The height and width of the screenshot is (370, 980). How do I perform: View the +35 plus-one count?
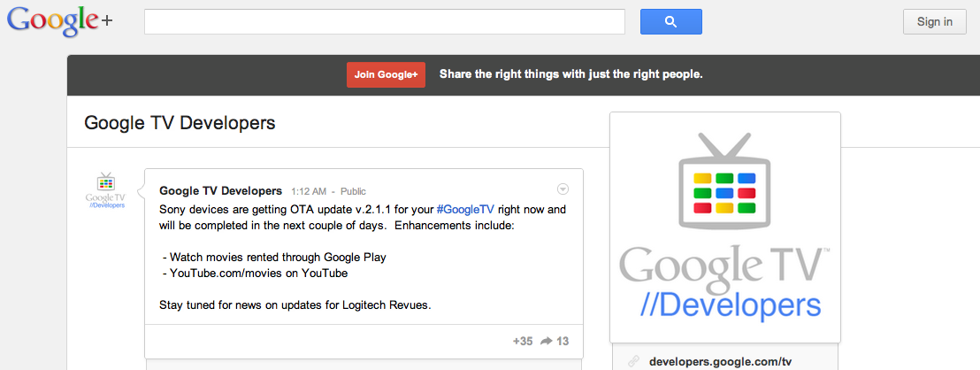click(x=523, y=341)
